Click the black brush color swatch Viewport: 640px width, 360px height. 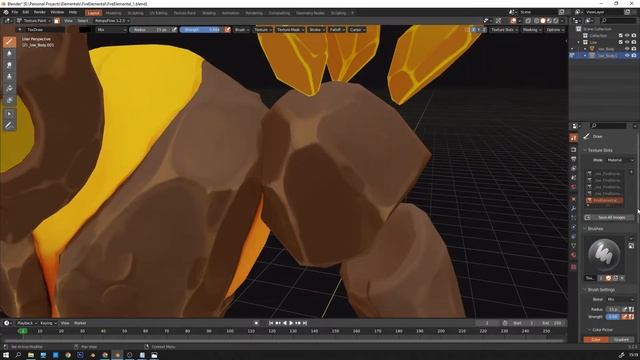[85, 30]
